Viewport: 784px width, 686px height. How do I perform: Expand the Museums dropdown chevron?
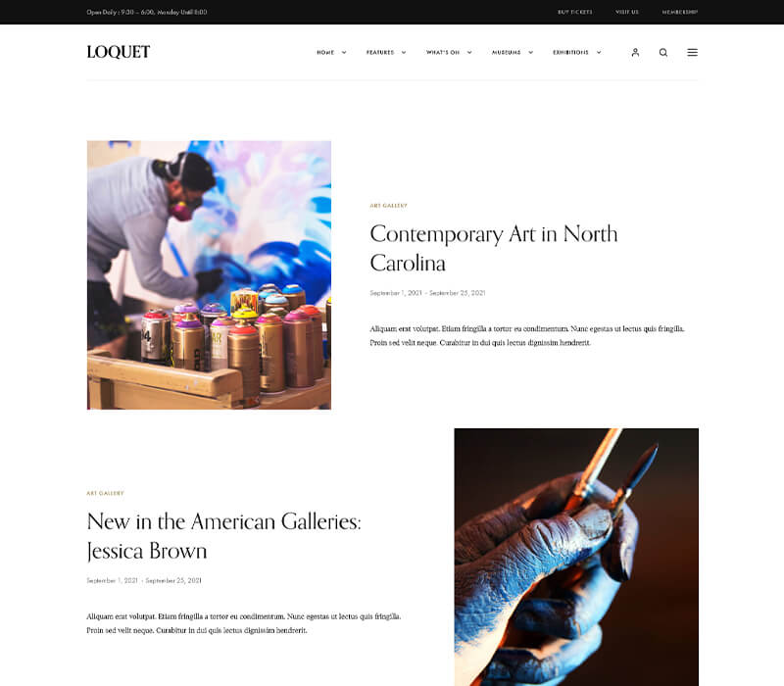530,53
